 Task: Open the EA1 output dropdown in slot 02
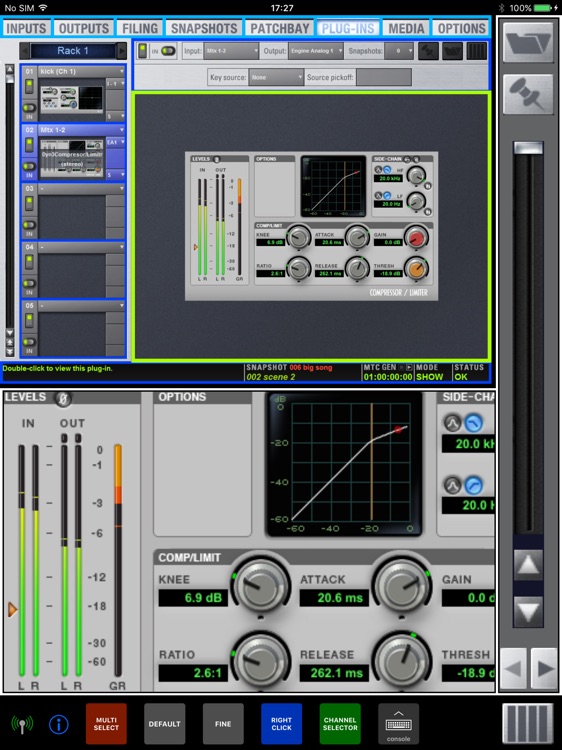[115, 143]
